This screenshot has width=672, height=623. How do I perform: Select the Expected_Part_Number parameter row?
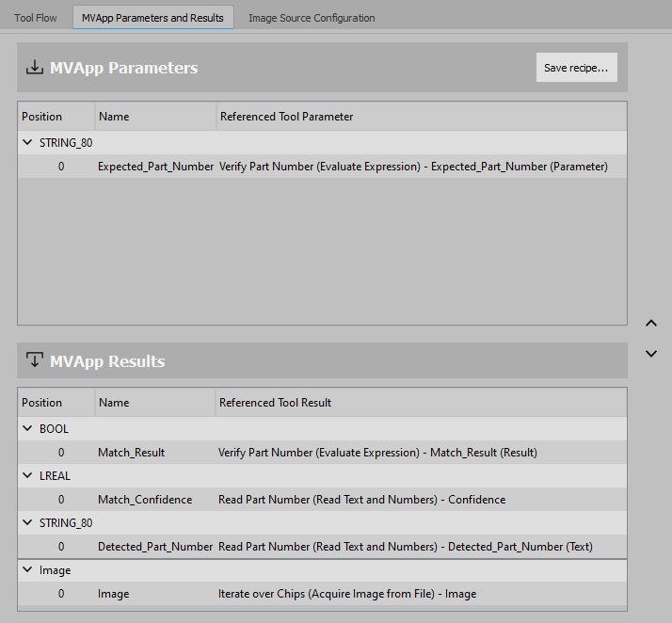[156, 167]
